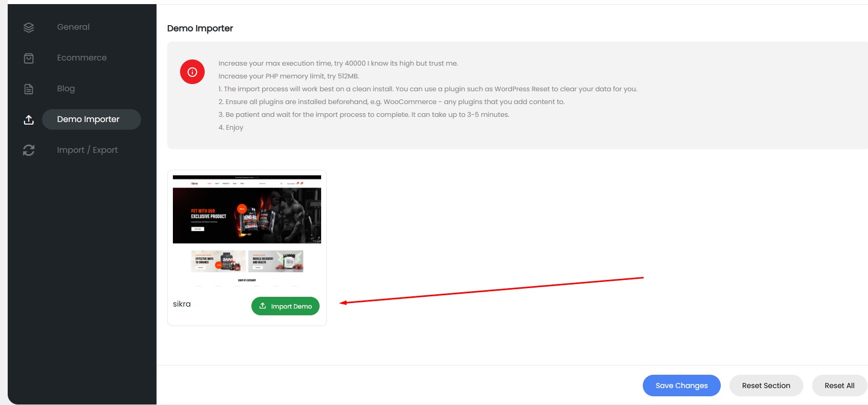Click the Reset Section button
The height and width of the screenshot is (405, 868).
click(766, 386)
